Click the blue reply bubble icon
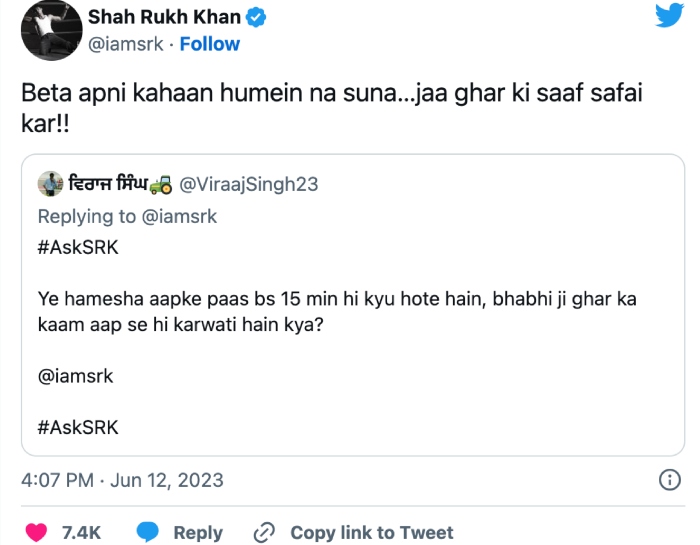Viewport: 700px width, 545px height. point(149,532)
